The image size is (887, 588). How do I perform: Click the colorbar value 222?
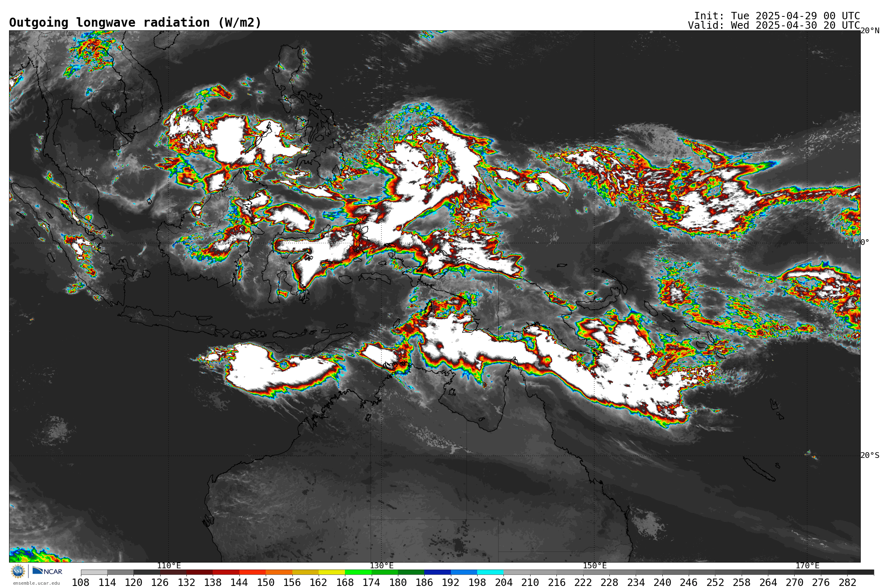click(x=583, y=583)
